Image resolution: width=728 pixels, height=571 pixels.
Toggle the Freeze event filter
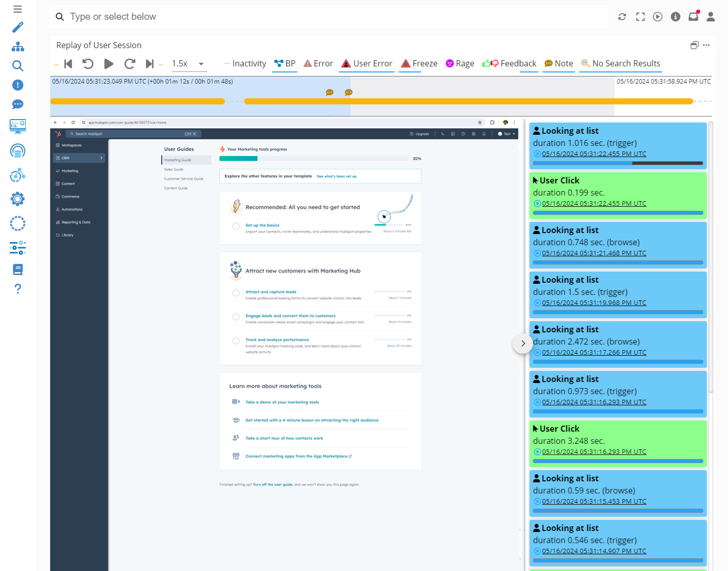(419, 63)
